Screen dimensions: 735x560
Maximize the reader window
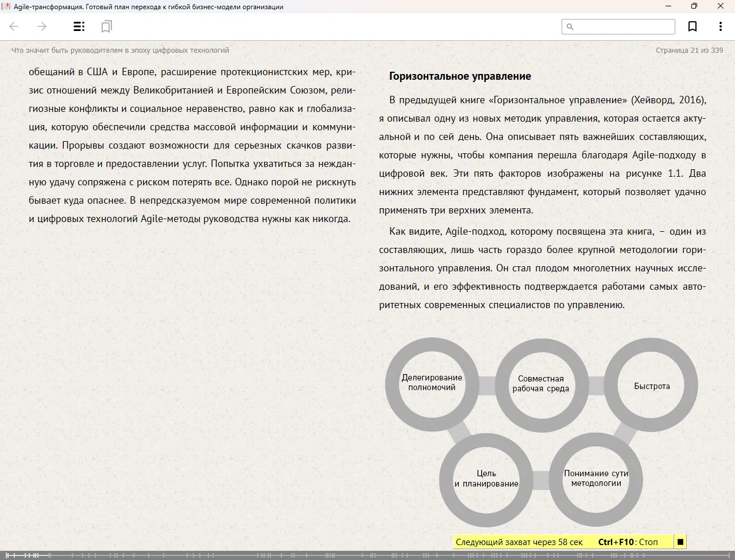[694, 6]
